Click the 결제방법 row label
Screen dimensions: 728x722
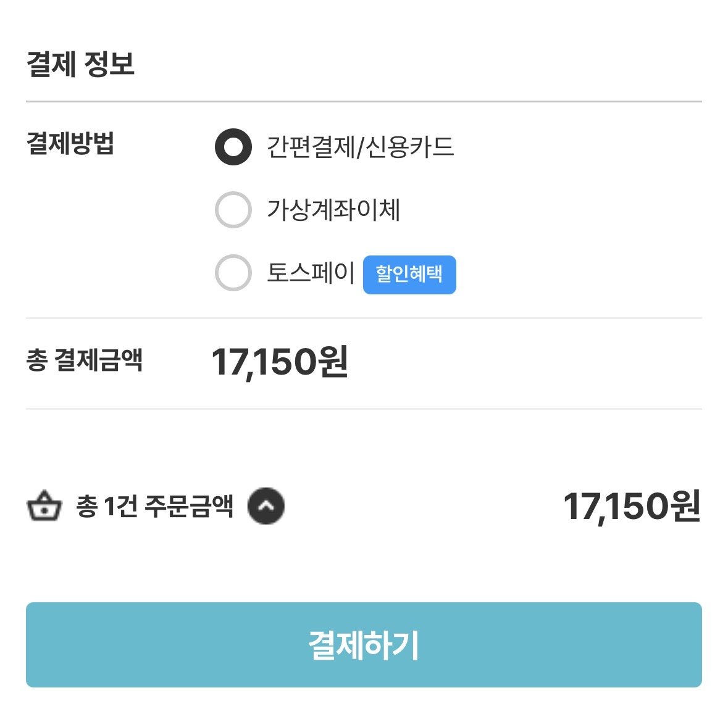click(x=70, y=143)
